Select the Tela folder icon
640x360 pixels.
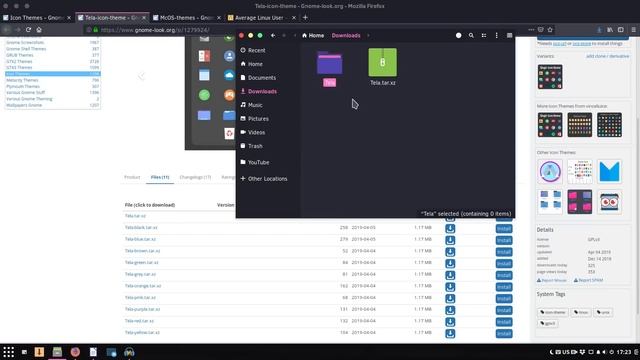click(x=329, y=63)
